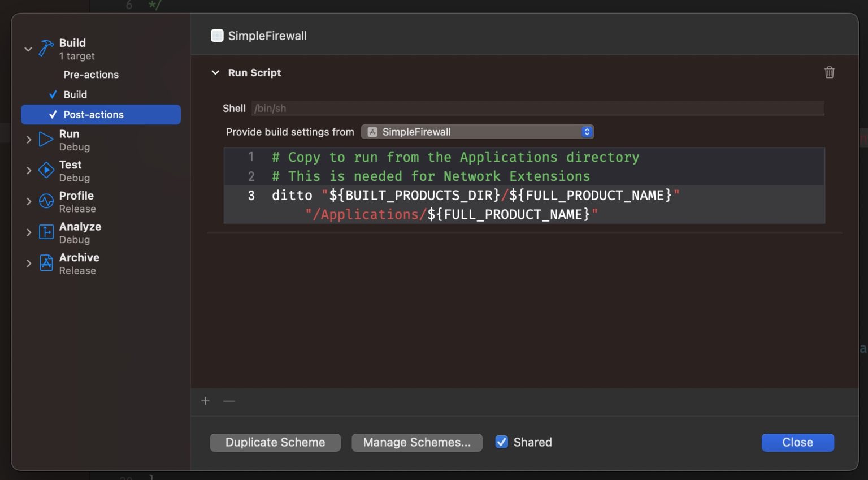Remove action with the minus button

point(229,401)
